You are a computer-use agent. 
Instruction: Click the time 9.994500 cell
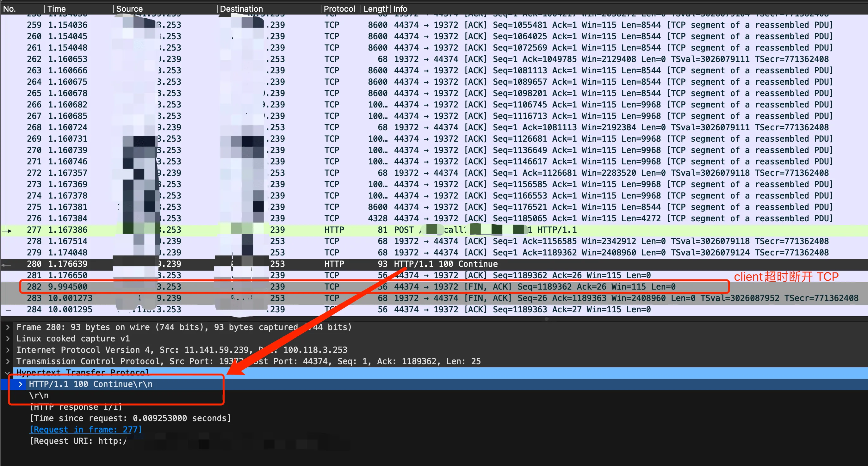(x=68, y=286)
